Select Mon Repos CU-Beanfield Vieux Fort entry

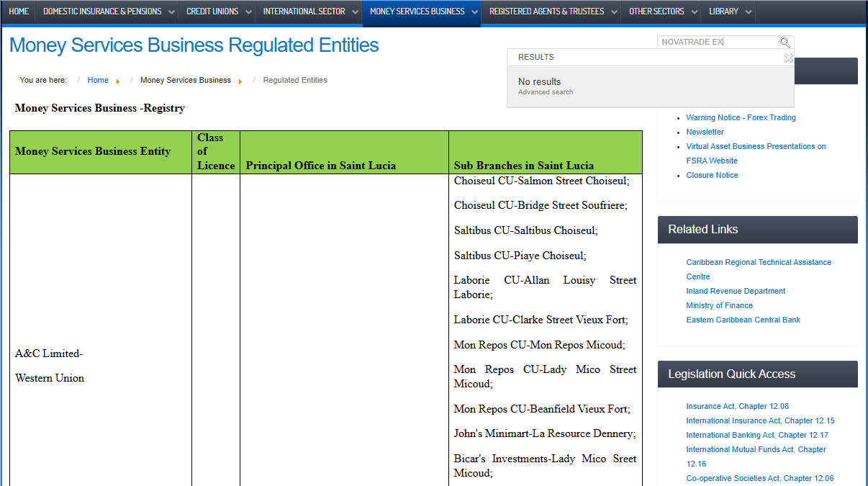click(542, 409)
